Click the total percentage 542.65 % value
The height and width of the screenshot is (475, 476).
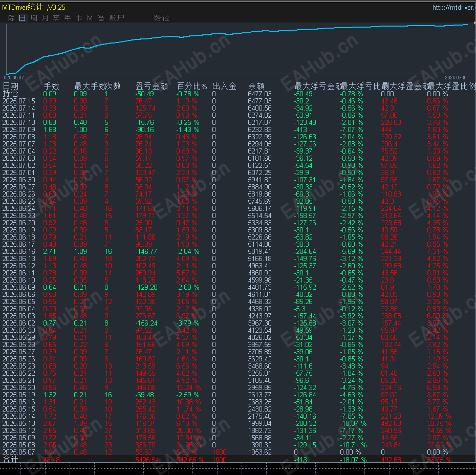190,460
